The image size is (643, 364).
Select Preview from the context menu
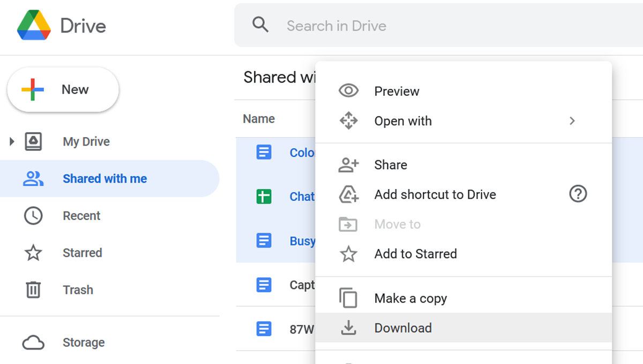(x=397, y=91)
